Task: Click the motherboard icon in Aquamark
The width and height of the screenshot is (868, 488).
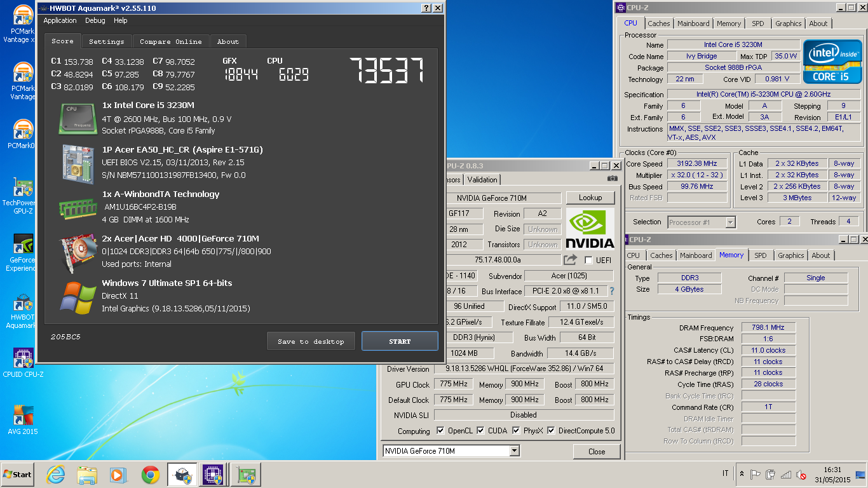Action: 78,163
